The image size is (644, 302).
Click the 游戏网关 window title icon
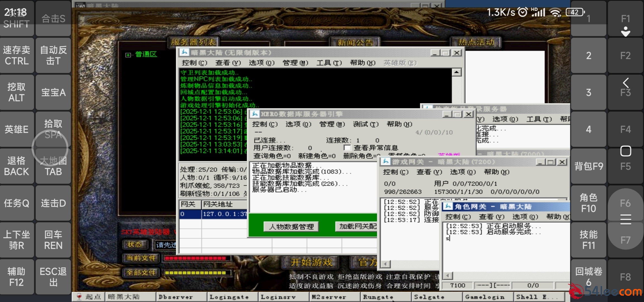386,162
